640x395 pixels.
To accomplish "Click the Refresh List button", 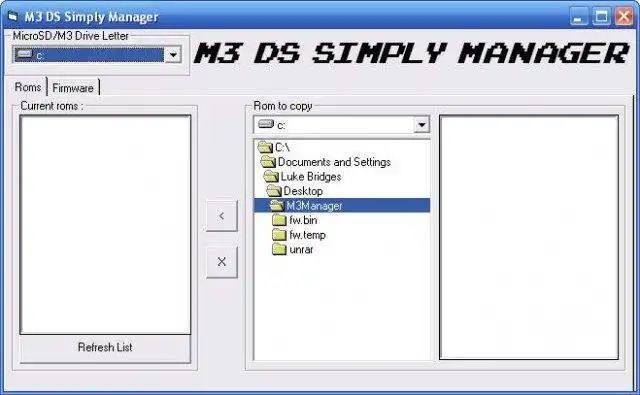I will point(105,348).
